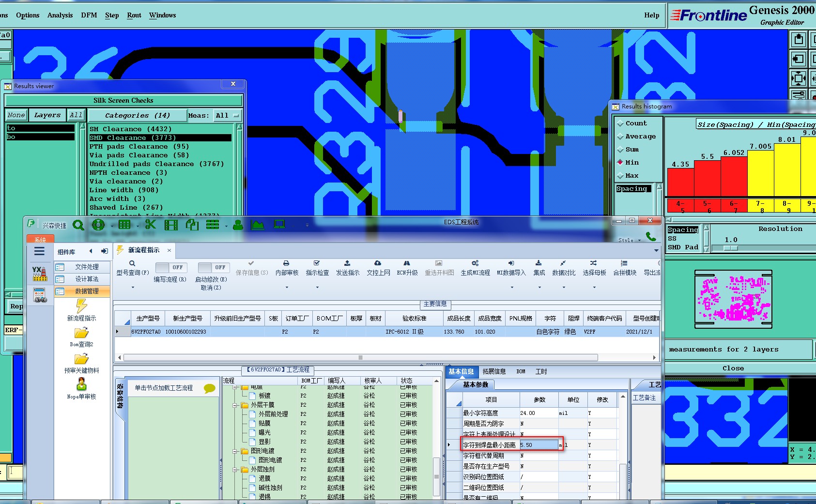Expand dropdown arrow under 型号查询(F)
Viewport: 816px width, 504px height.
[x=133, y=288]
